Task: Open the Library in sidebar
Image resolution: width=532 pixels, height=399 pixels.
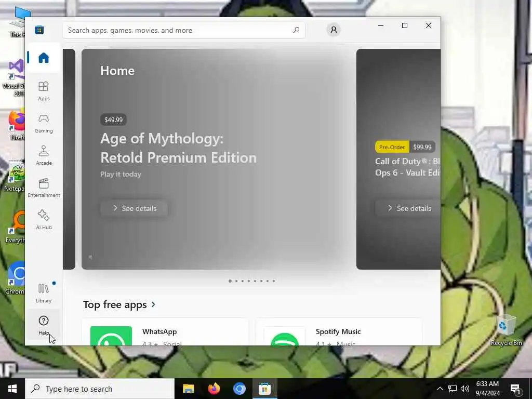Action: click(44, 293)
